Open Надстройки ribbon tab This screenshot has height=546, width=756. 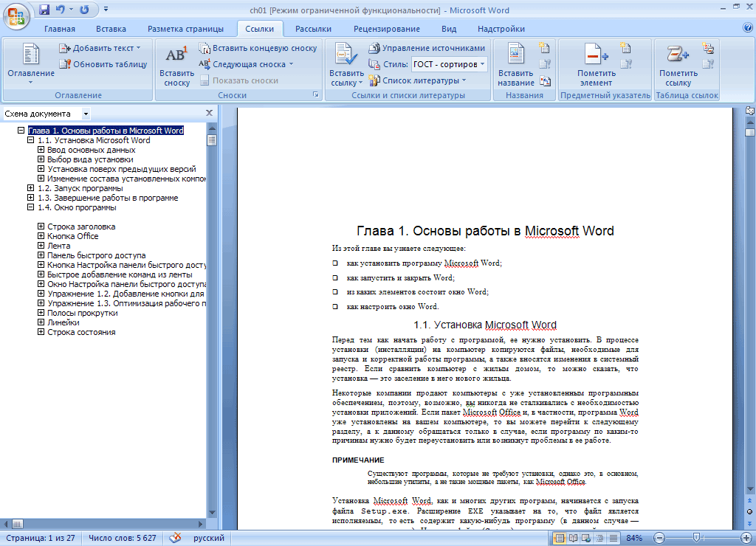click(501, 29)
